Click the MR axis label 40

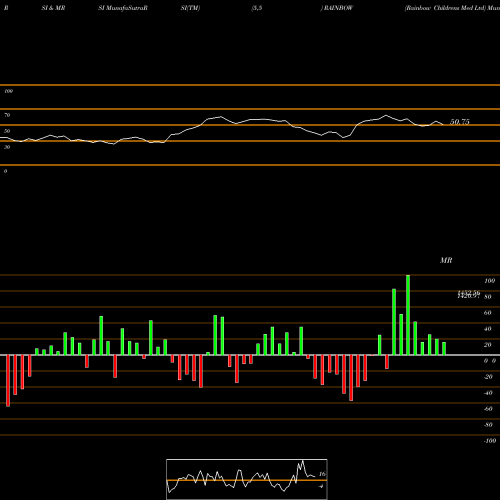(x=488, y=329)
